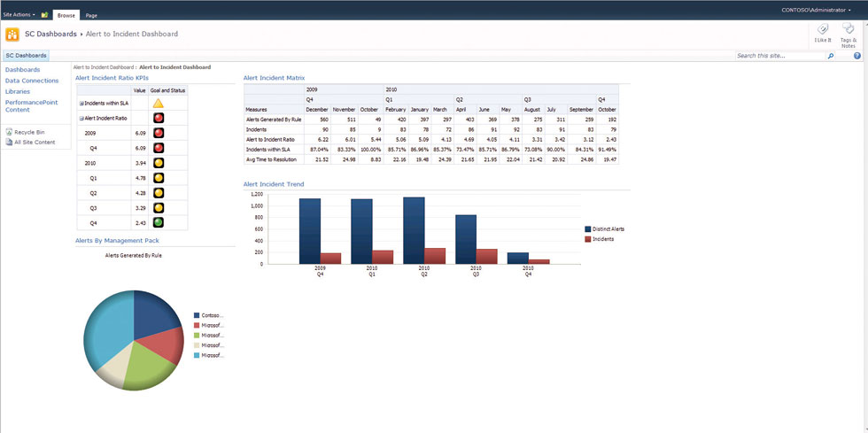Click the Alerts Generated By Rule matrix row label
Screen dimensions: 868x433
click(274, 119)
